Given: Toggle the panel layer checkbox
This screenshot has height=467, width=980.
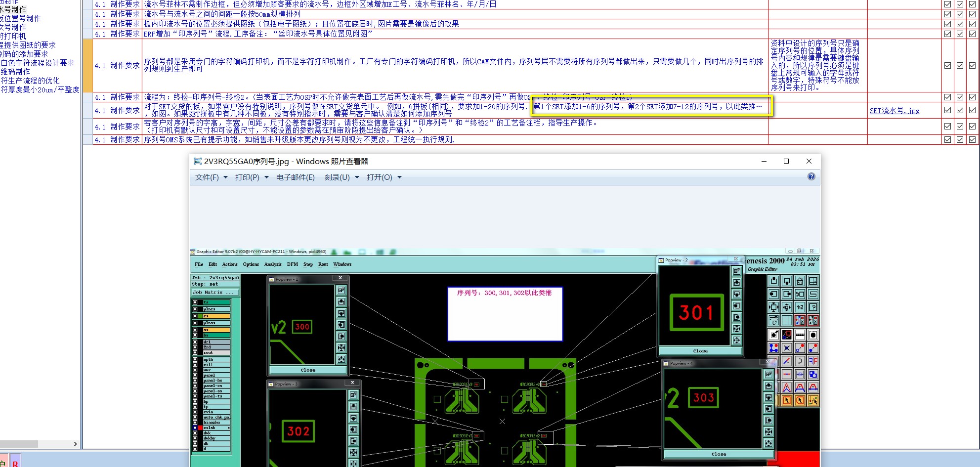Looking at the screenshot, I should click(x=195, y=375).
